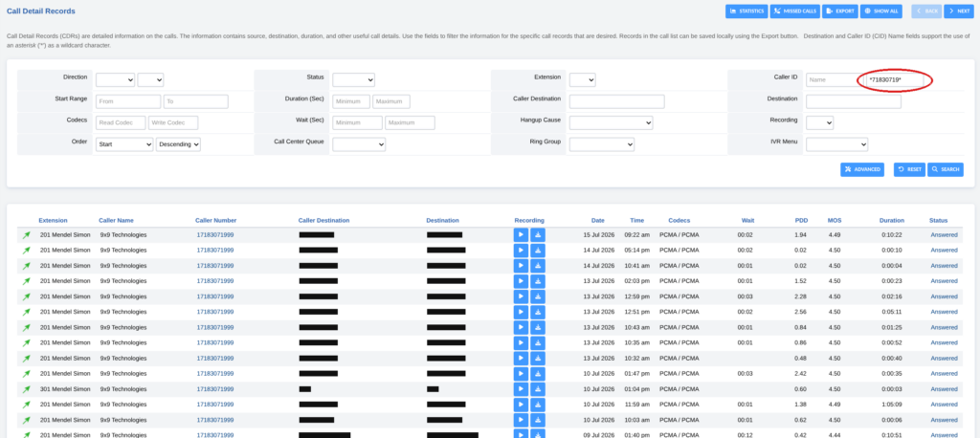The image size is (980, 438).
Task: Download recording of the 13 Jul 02:03 pm call
Action: tap(538, 280)
